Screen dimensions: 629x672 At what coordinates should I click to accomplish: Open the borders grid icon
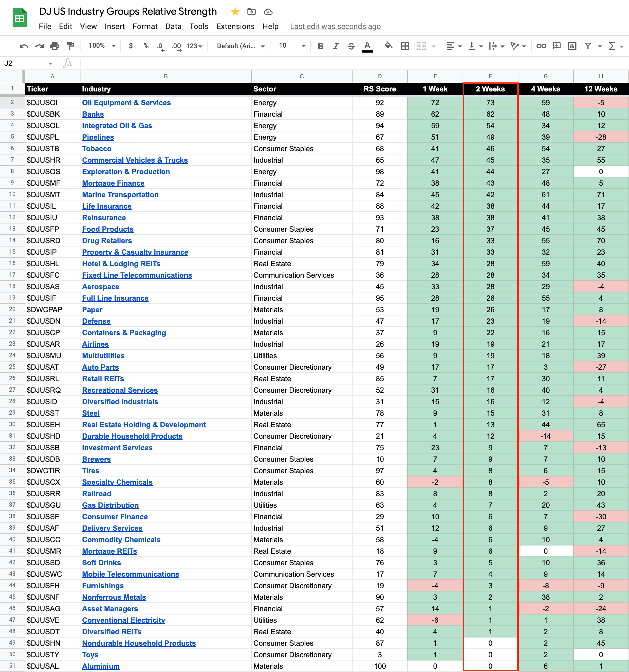(405, 46)
